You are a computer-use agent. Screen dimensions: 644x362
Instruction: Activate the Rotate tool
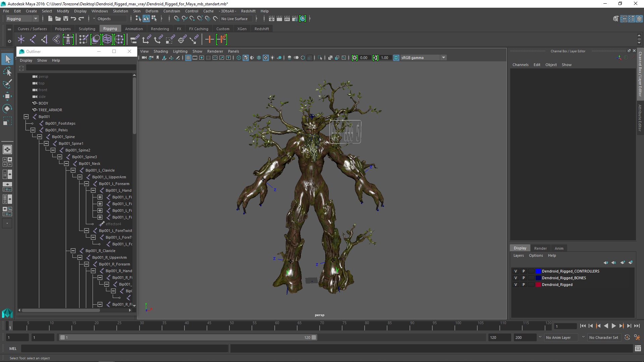[7, 108]
